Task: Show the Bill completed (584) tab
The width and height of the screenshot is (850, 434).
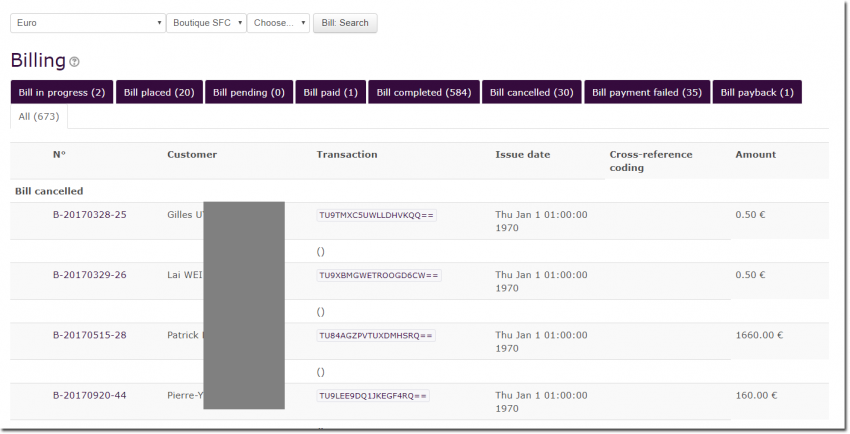Action: (x=423, y=92)
